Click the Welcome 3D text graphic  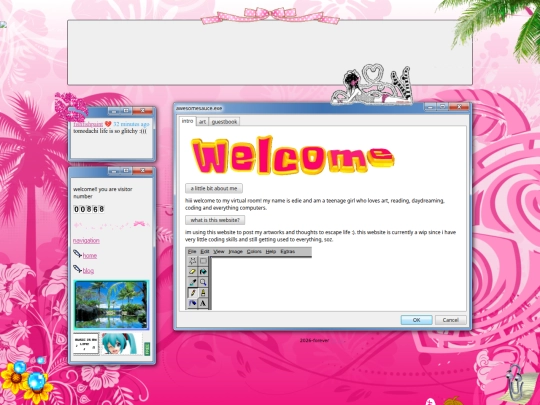coord(293,155)
